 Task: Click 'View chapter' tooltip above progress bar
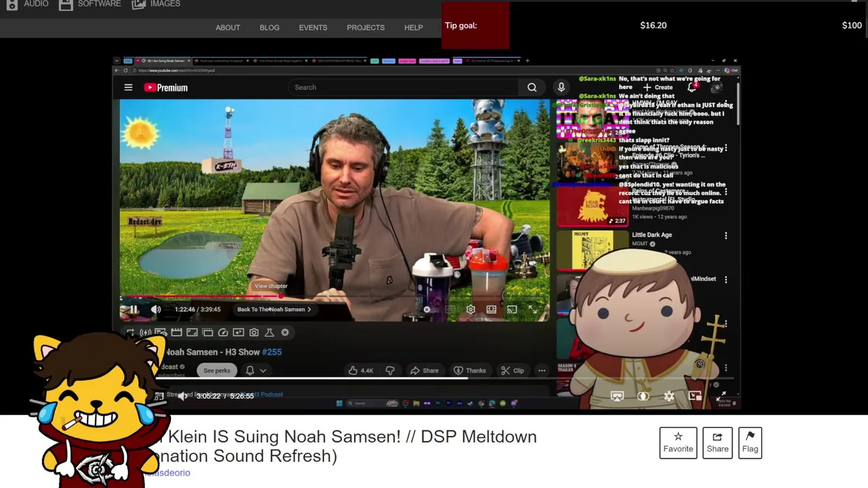[271, 286]
